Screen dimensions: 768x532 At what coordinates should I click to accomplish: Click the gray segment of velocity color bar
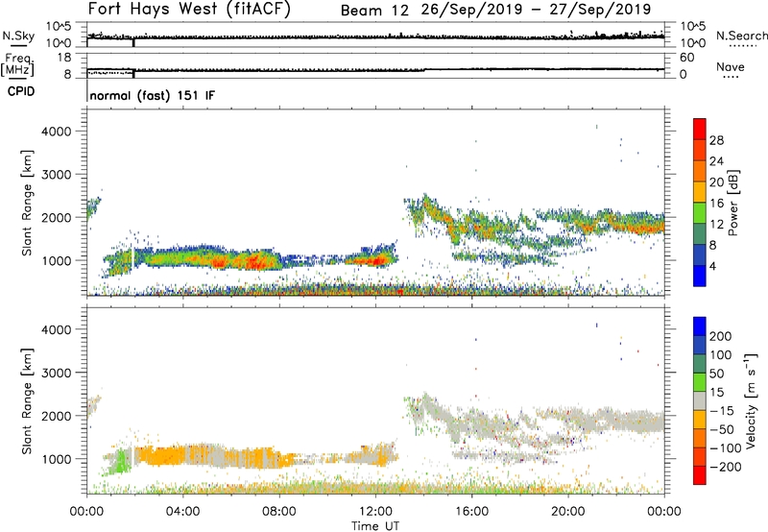(700, 400)
